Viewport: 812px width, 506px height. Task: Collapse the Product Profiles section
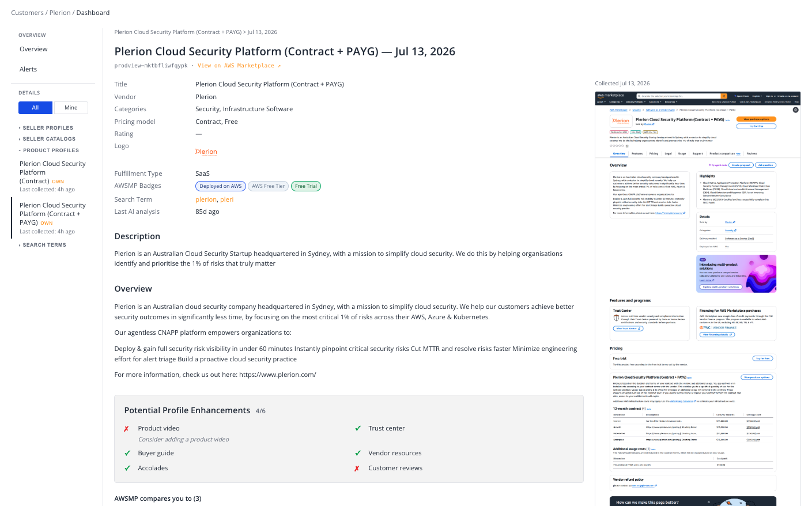click(49, 150)
